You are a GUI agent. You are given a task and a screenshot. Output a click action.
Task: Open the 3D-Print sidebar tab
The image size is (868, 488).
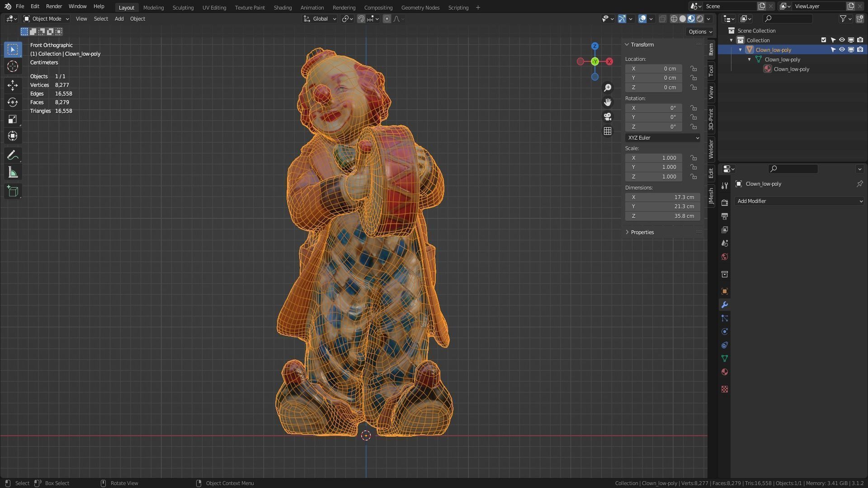tap(711, 119)
